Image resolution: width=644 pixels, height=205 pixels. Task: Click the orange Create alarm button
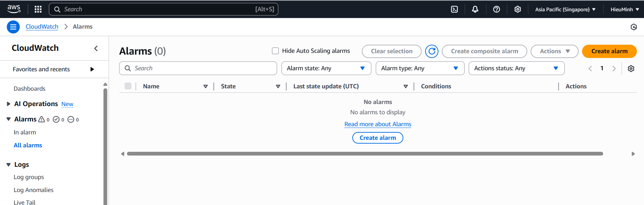[609, 51]
